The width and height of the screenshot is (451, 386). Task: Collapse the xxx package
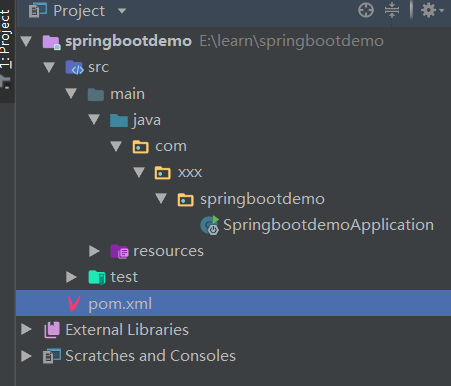[139, 172]
